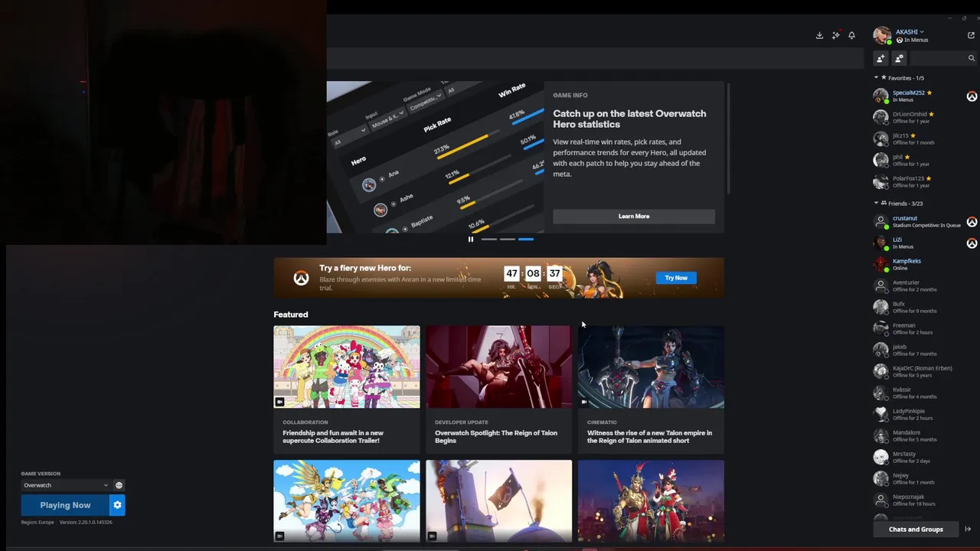This screenshot has width=980, height=551.
Task: Click the search magnifier in friends list
Action: coord(972,58)
